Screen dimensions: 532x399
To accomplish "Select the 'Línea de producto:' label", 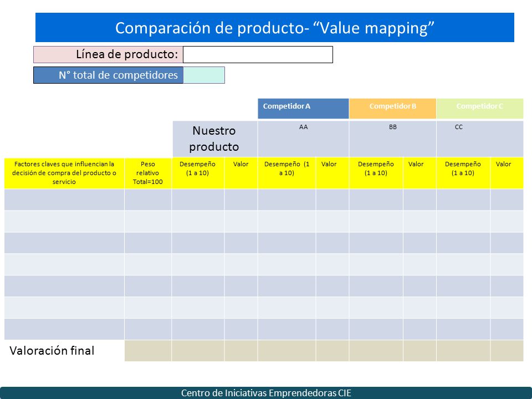I will click(x=108, y=55).
